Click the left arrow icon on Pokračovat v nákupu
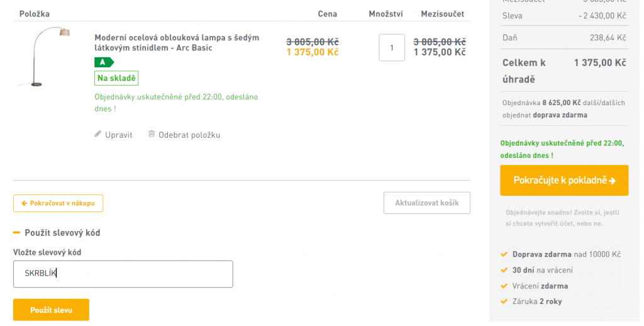The height and width of the screenshot is (326, 644). point(25,203)
